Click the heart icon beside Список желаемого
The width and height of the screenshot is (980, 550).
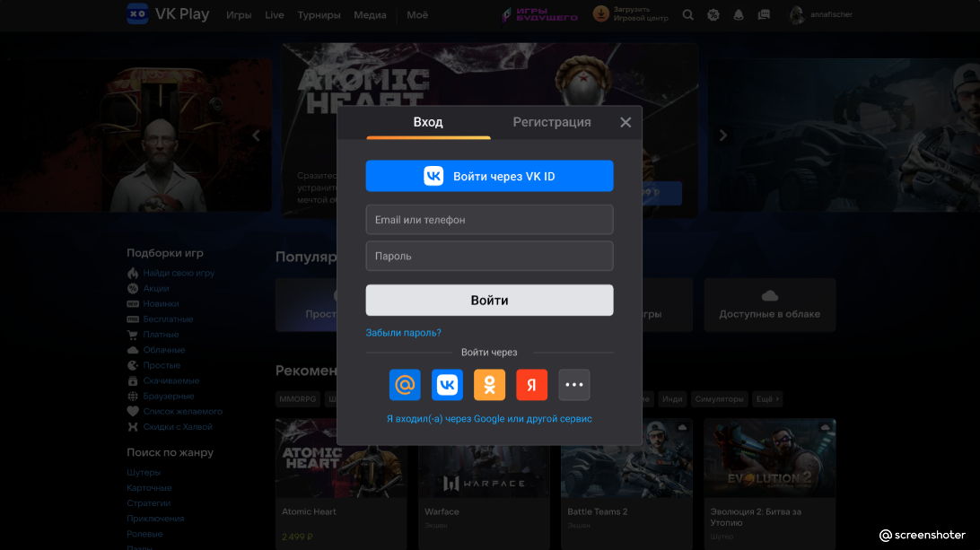click(133, 411)
